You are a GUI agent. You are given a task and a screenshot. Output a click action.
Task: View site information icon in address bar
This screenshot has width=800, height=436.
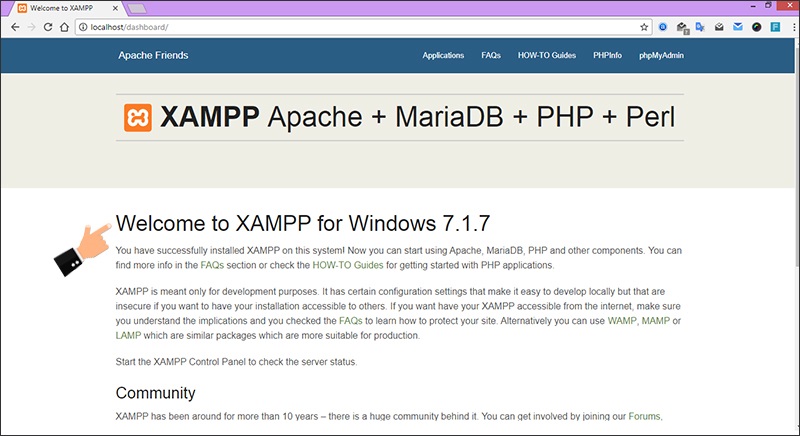pos(83,27)
